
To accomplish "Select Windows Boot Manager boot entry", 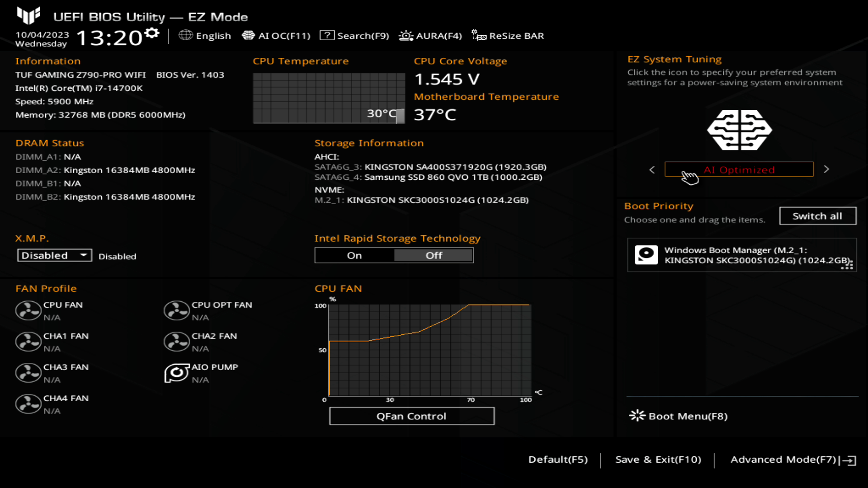I will [742, 255].
